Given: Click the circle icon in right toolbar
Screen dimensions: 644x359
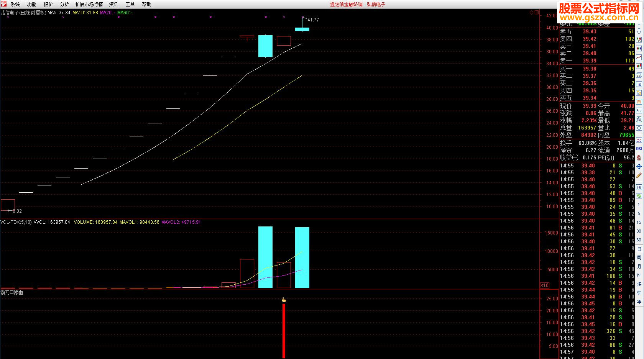Looking at the screenshot, I should 639,128.
